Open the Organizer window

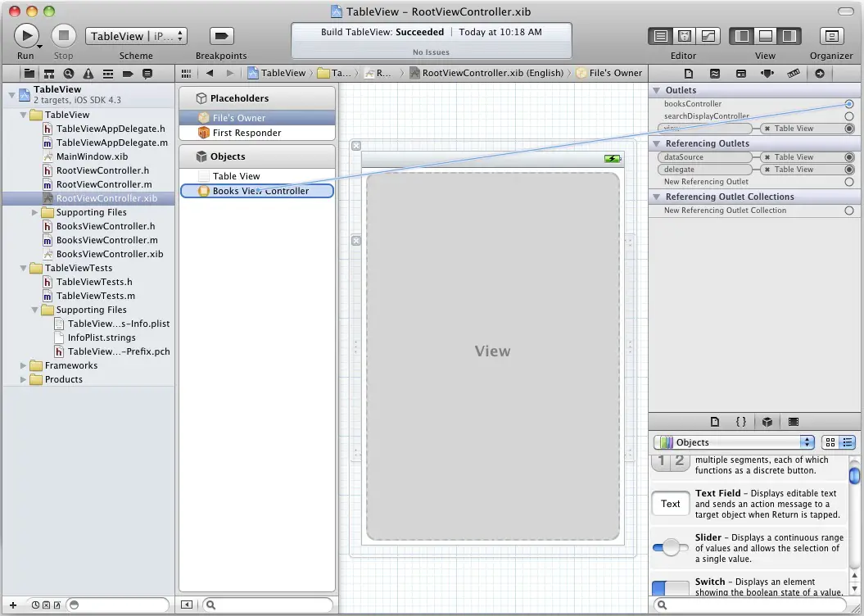coord(831,36)
